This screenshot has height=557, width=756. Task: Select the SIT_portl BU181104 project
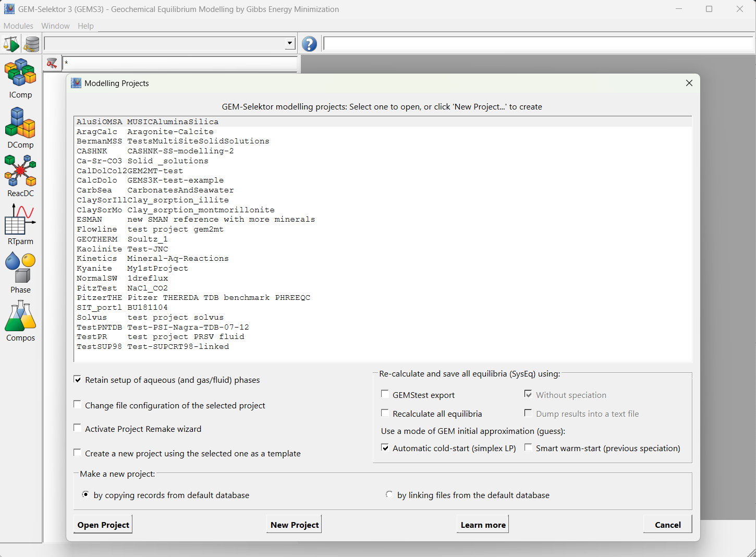pos(383,308)
